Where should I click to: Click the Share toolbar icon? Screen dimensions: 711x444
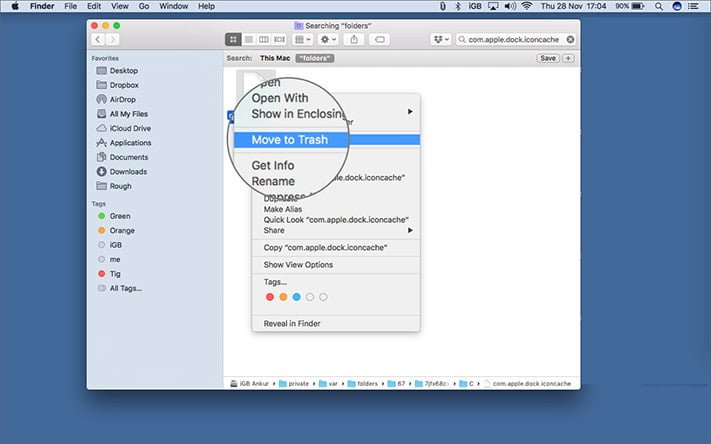[x=354, y=39]
